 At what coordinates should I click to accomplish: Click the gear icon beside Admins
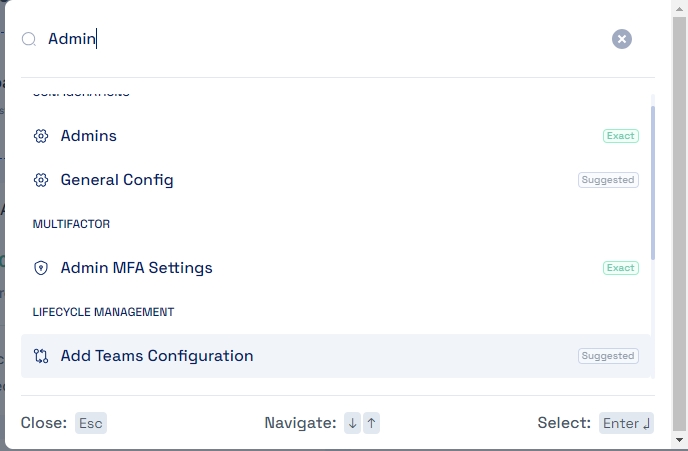(41, 136)
